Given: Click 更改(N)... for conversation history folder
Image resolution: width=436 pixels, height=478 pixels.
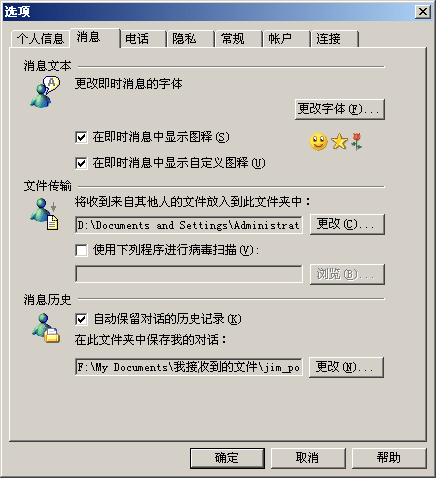Looking at the screenshot, I should (x=346, y=367).
